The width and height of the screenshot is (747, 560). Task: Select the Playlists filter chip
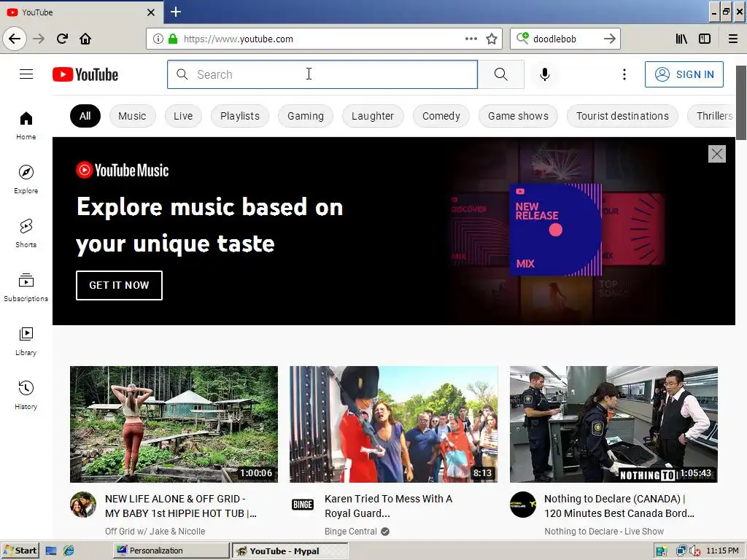pos(239,116)
